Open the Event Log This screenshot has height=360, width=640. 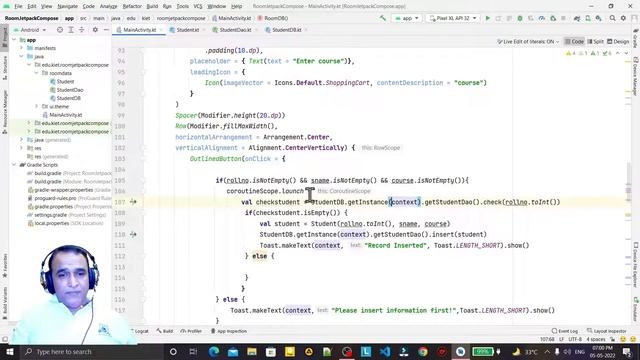tap(565, 331)
